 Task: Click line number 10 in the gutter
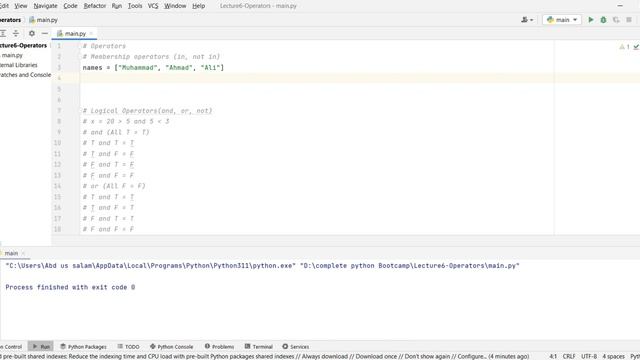[57, 143]
